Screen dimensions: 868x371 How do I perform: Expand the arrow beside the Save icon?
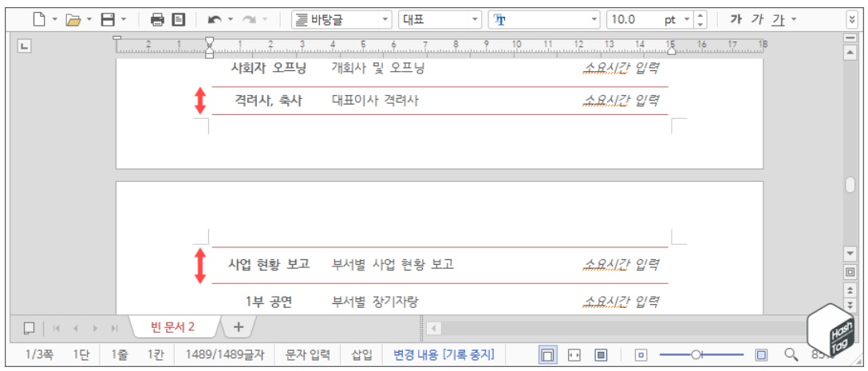[123, 20]
